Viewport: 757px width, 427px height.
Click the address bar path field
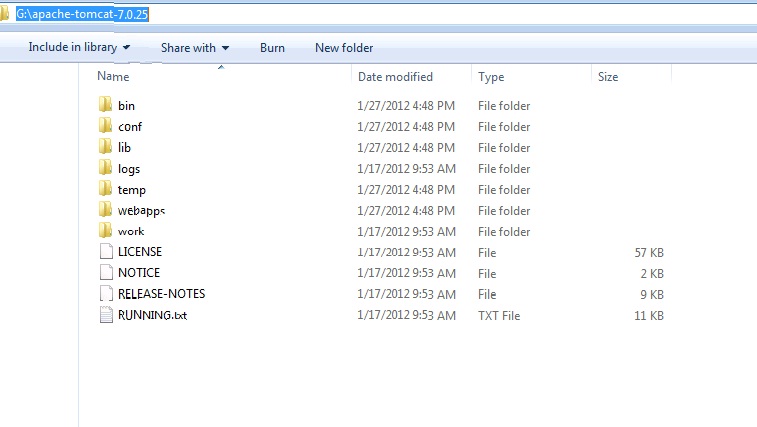point(82,14)
